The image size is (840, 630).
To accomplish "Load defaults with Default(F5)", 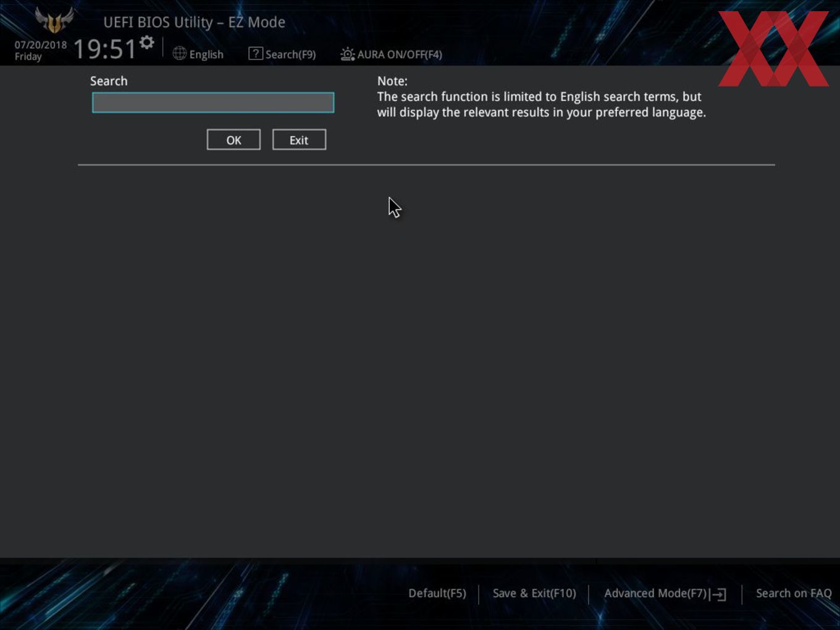I will point(437,594).
